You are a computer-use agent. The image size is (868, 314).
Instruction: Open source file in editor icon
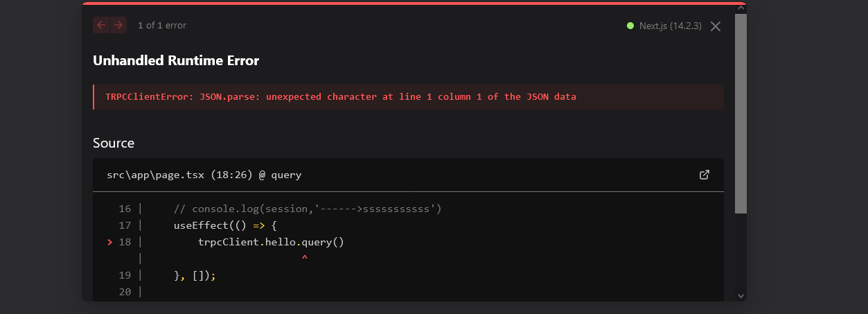click(x=705, y=175)
